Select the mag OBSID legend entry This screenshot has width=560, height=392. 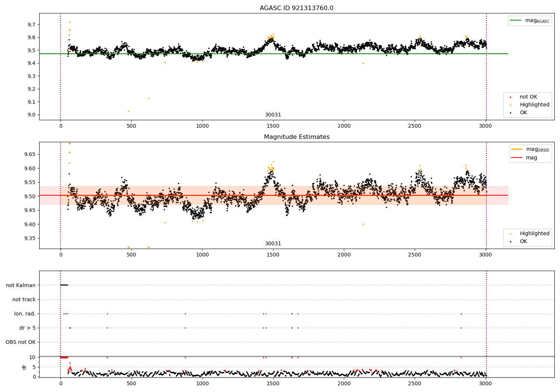pos(531,149)
